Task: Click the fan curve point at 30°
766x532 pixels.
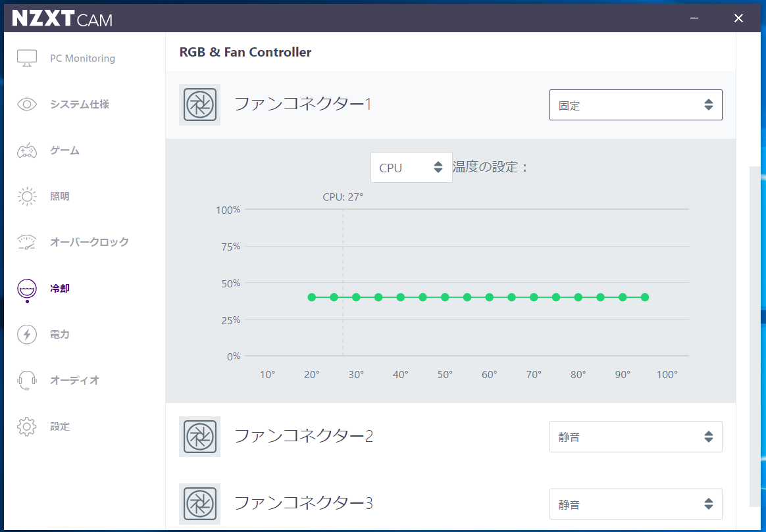Action: click(356, 297)
